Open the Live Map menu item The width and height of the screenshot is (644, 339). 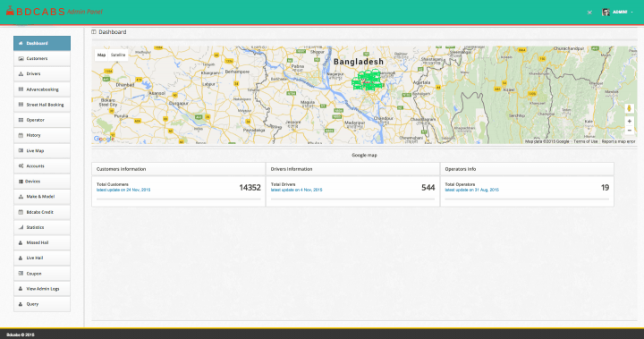42,151
